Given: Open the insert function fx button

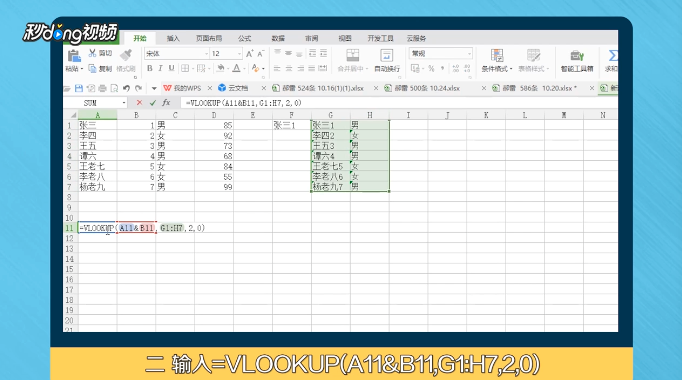Looking at the screenshot, I should point(166,103).
